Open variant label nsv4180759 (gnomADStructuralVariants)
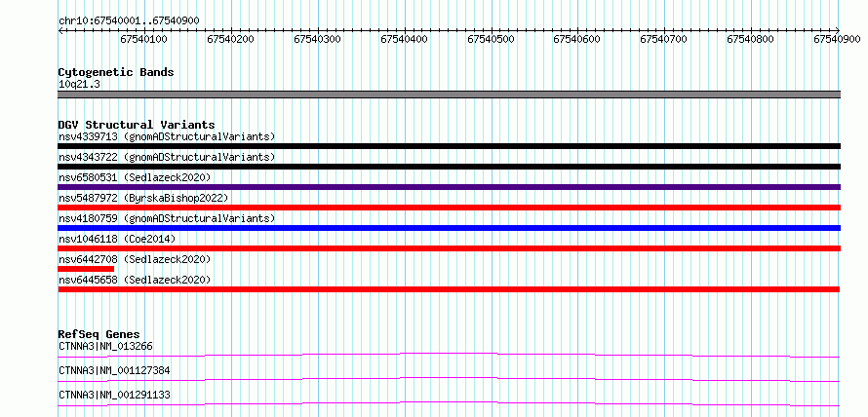Image resolution: width=868 pixels, height=417 pixels. (x=167, y=218)
